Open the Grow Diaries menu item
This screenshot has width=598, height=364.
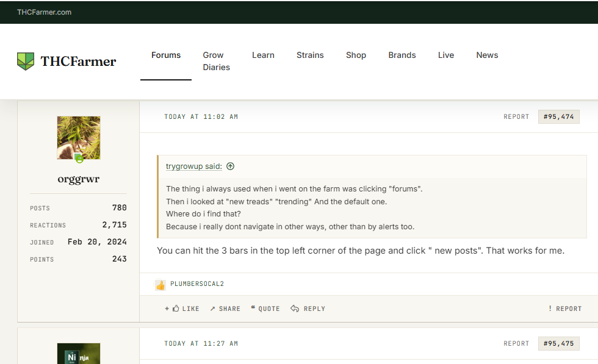click(x=216, y=61)
